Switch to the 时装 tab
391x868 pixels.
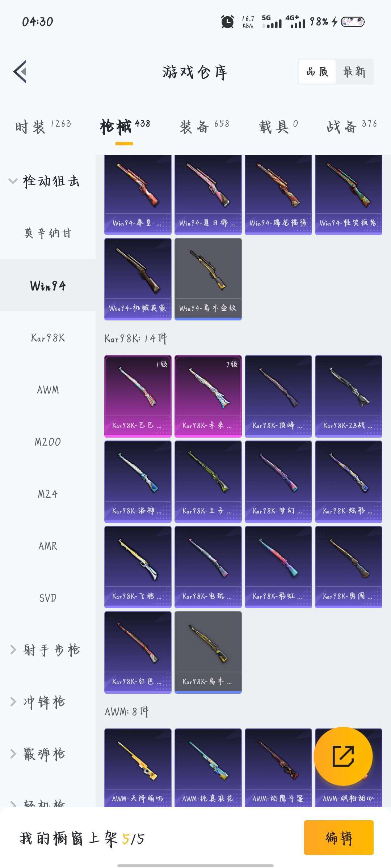tap(43, 127)
